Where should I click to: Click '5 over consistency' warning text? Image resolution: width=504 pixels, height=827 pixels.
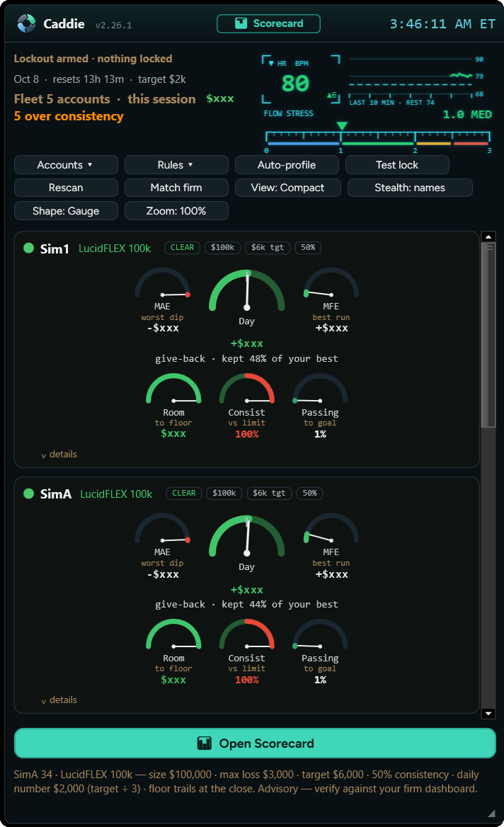click(69, 116)
